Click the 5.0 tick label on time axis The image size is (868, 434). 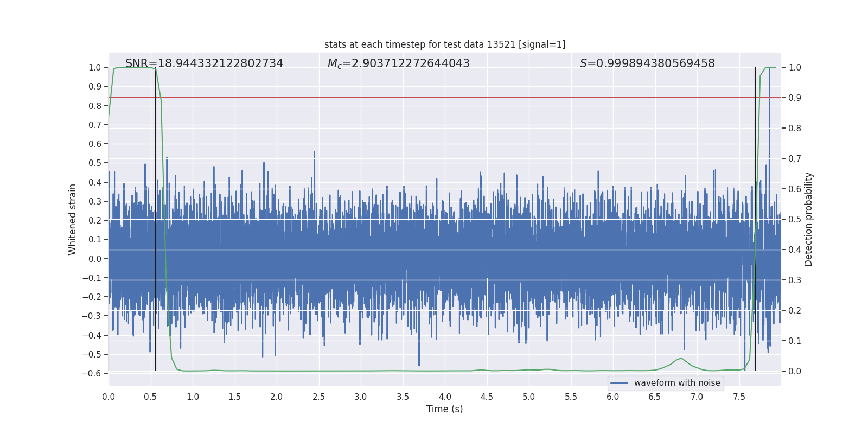(528, 397)
